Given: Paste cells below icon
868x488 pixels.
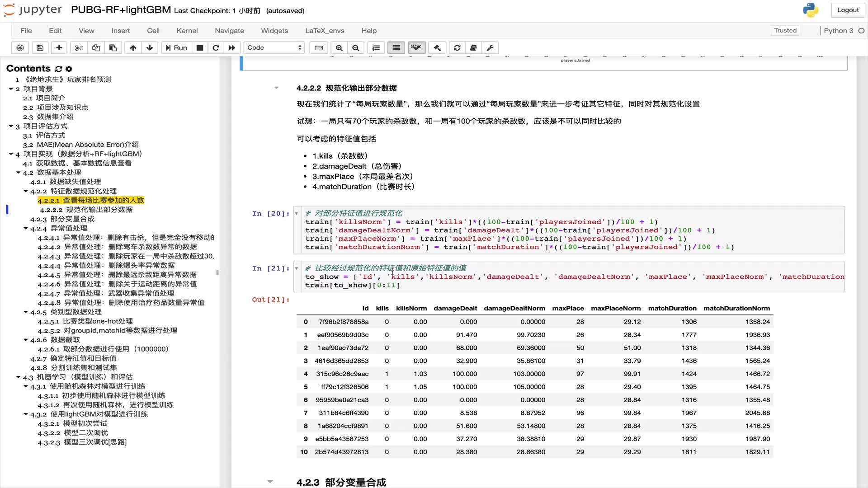Looking at the screenshot, I should click(113, 48).
